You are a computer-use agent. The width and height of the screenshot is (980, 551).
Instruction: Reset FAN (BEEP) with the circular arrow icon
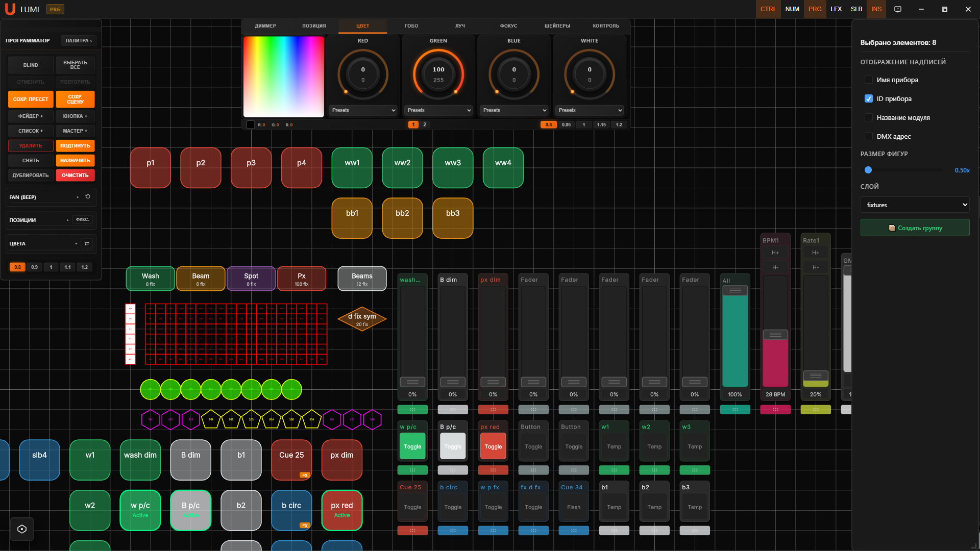pos(88,197)
